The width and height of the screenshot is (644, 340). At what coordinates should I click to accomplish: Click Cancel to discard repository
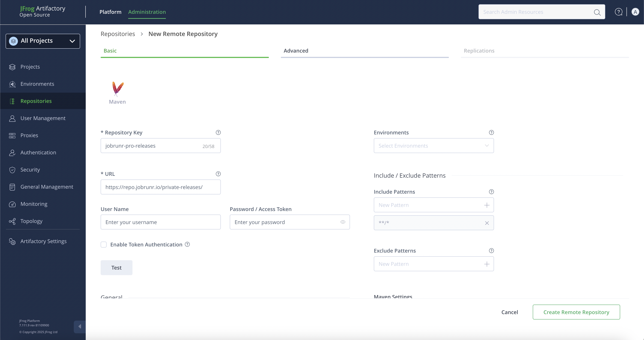[x=509, y=312]
